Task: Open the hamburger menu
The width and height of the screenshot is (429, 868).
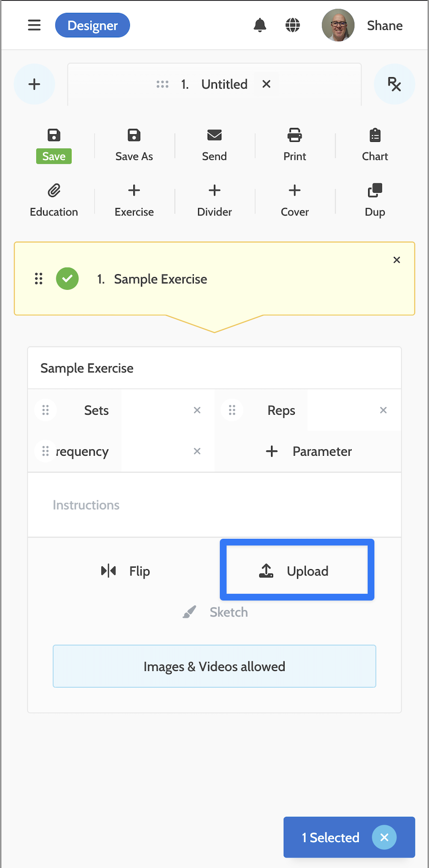Action: pyautogui.click(x=34, y=25)
